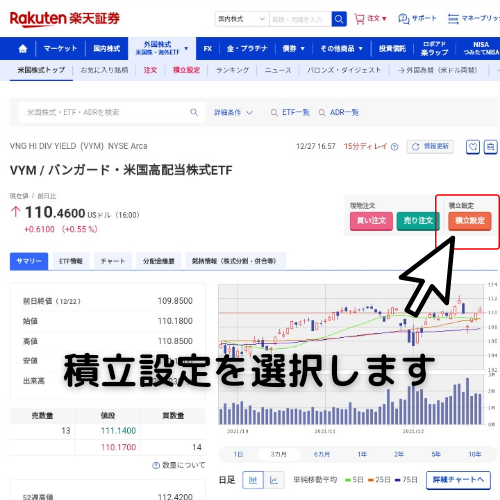Switch to line chart type icon

click(274, 480)
